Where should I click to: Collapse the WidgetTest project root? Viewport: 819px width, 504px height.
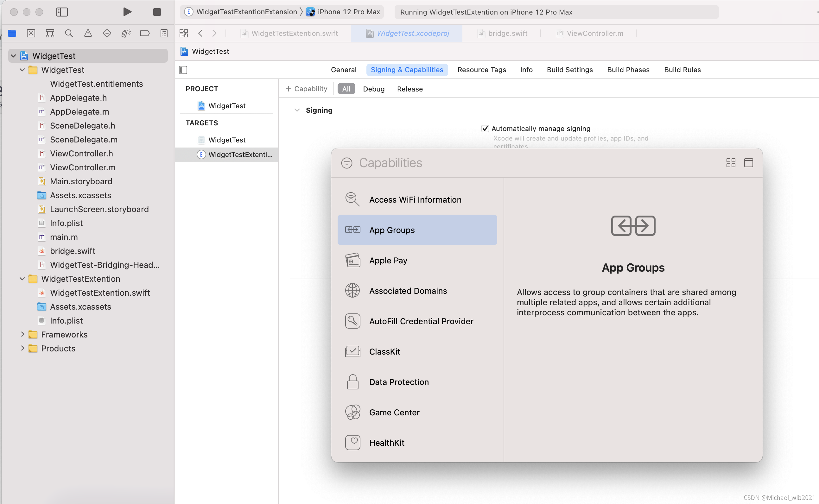[13, 56]
